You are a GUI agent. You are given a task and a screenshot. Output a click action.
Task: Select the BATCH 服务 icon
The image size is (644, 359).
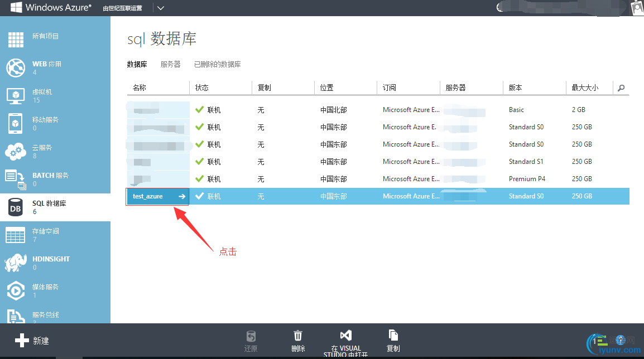tap(16, 179)
